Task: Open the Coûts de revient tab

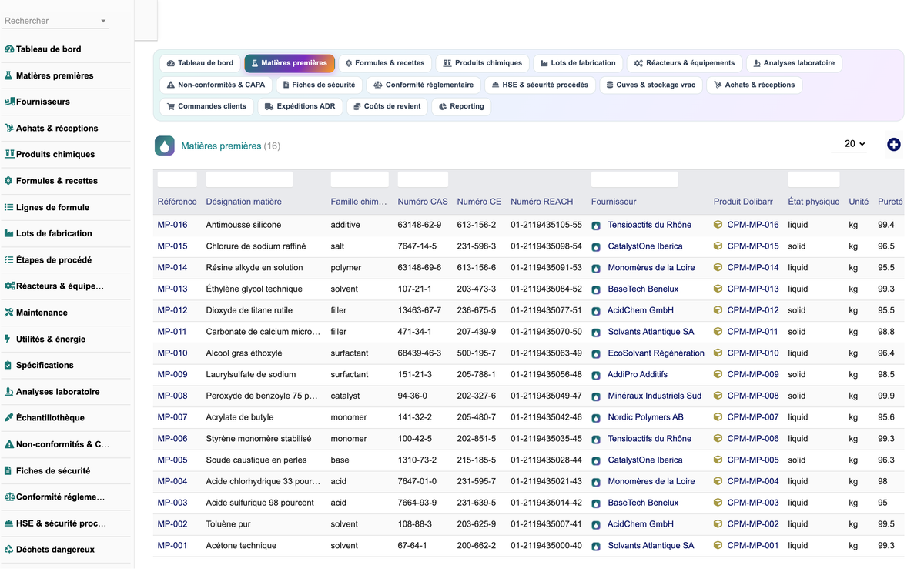Action: coord(387,106)
